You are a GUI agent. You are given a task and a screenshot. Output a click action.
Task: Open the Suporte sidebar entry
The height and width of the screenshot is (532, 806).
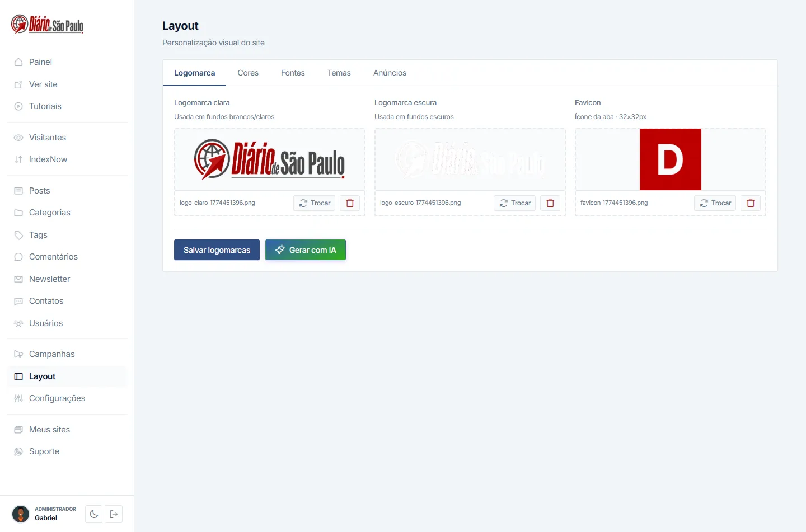click(67, 451)
